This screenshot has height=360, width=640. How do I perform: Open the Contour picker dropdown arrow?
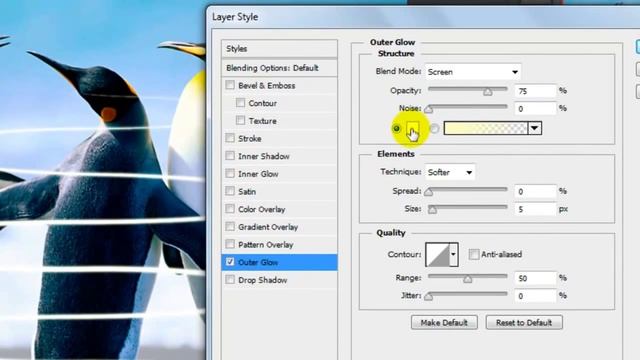pos(453,254)
